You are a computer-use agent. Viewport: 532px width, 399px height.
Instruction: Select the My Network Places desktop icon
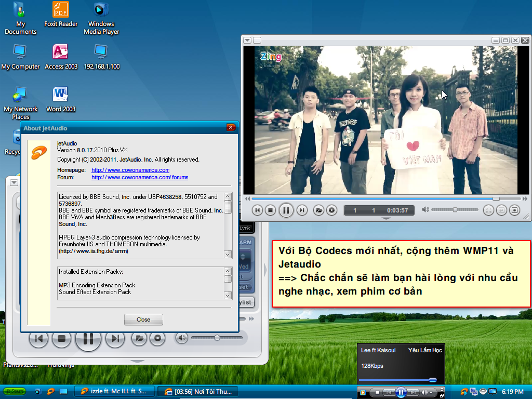(x=20, y=103)
